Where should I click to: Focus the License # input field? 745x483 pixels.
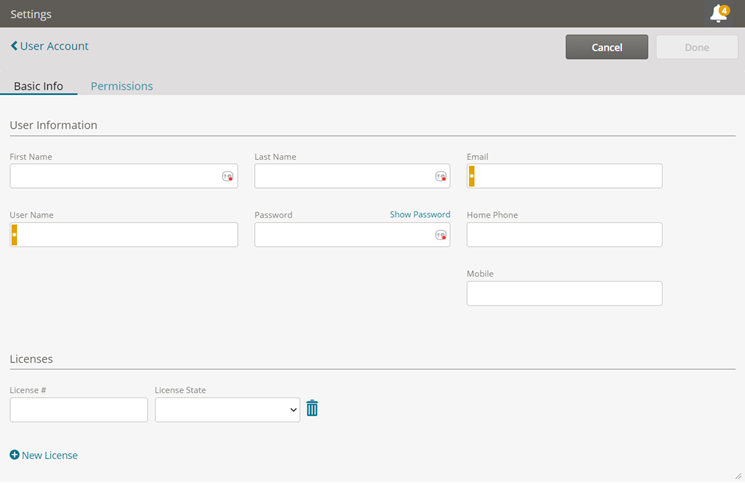click(79, 410)
